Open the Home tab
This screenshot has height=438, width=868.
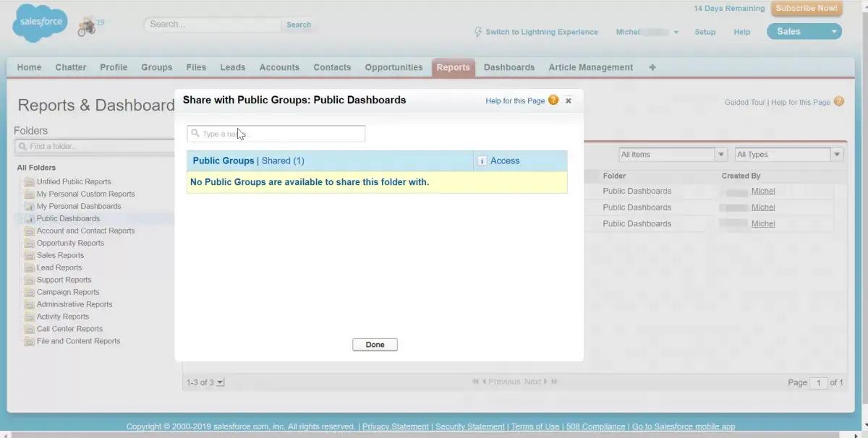coord(29,67)
